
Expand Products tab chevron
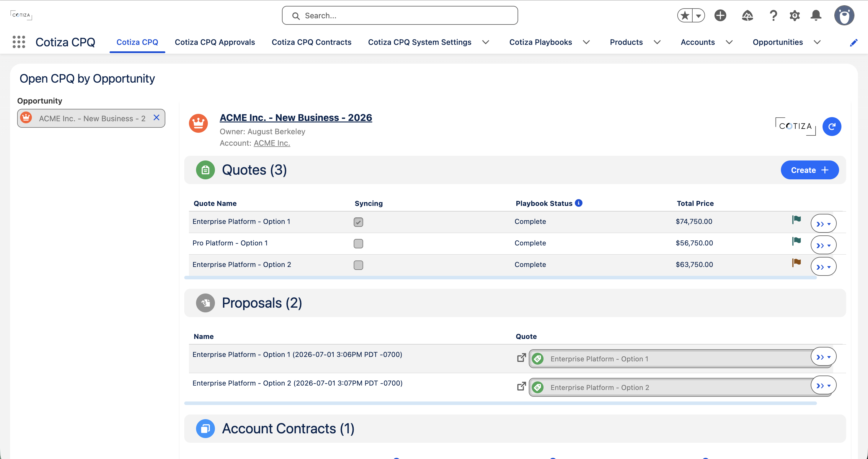pos(657,42)
